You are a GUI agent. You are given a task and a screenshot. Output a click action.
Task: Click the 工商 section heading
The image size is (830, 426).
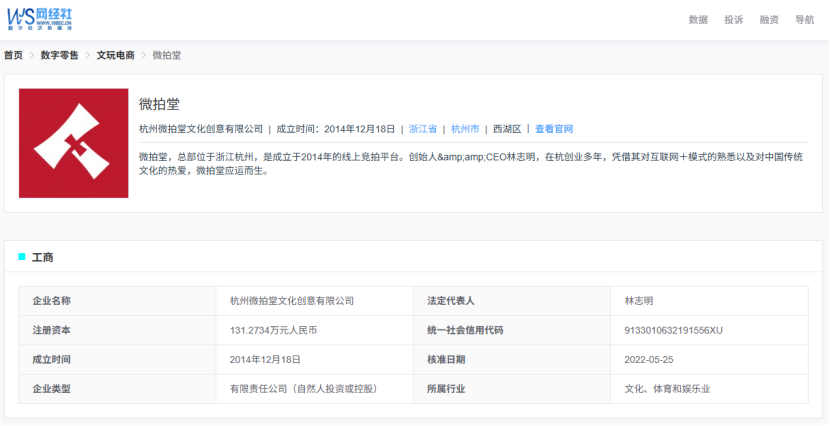pos(43,258)
